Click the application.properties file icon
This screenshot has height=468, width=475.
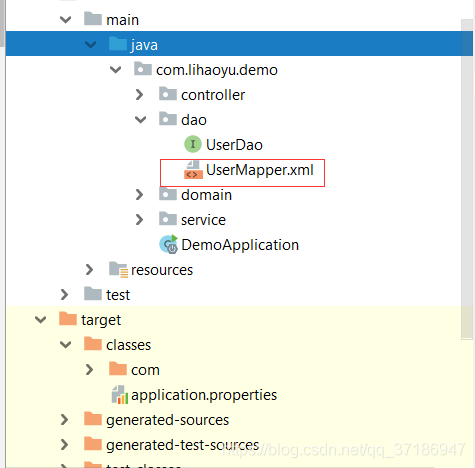(x=120, y=395)
